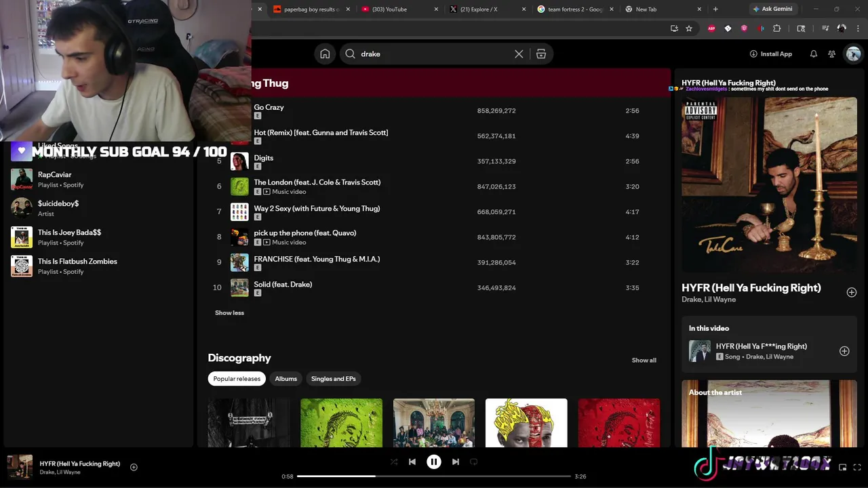Viewport: 868px width, 488px height.
Task: Add now-playing track to Liked Songs
Action: tap(134, 467)
